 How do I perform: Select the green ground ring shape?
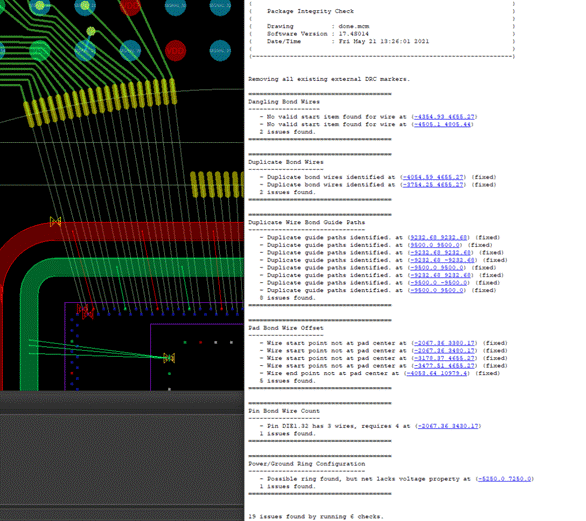click(x=149, y=267)
